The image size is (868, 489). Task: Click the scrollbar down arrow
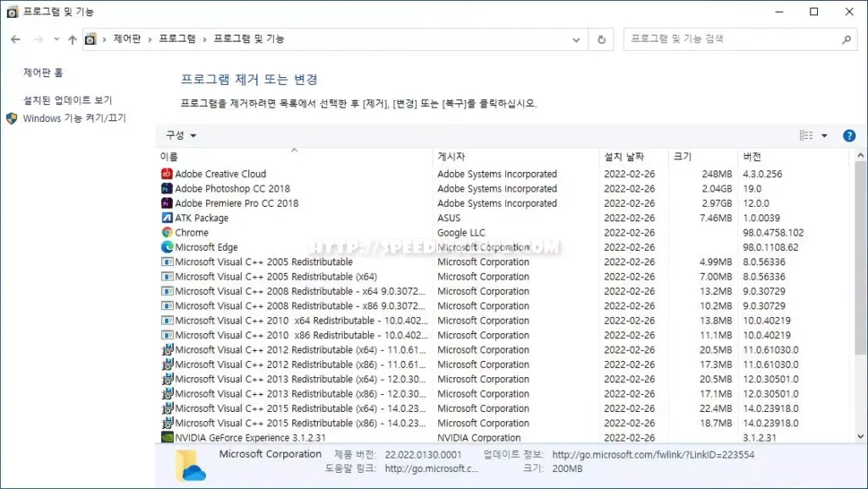(x=860, y=436)
